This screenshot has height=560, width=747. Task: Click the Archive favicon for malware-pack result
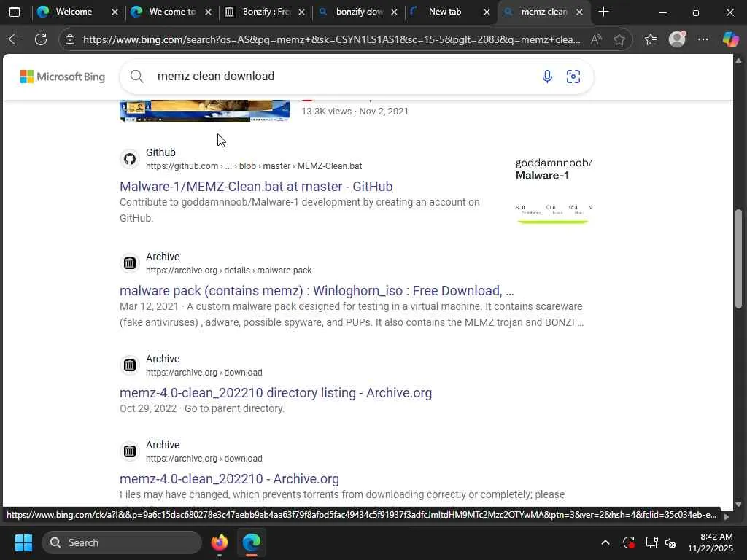pyautogui.click(x=130, y=262)
